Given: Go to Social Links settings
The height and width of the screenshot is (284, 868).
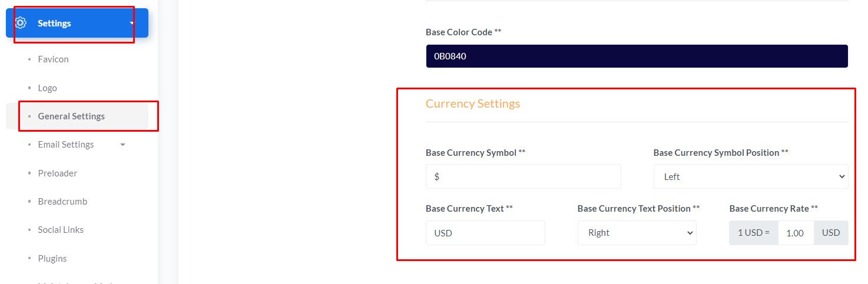Looking at the screenshot, I should coord(61,230).
